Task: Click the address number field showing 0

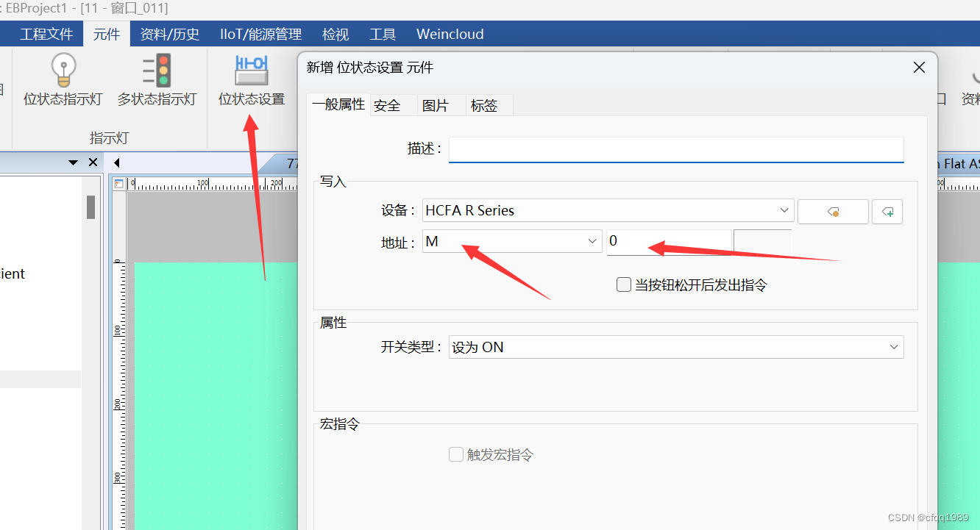Action: coord(669,241)
